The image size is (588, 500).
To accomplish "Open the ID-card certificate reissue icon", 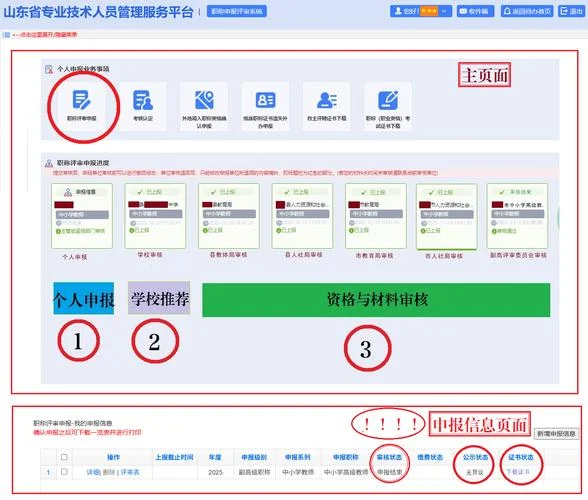I will (x=266, y=100).
